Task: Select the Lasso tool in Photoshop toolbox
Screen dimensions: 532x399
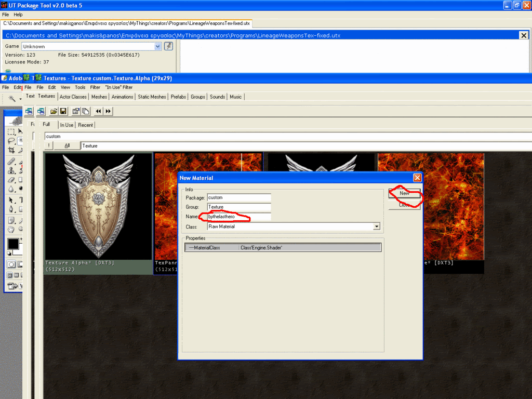Action: [x=11, y=141]
